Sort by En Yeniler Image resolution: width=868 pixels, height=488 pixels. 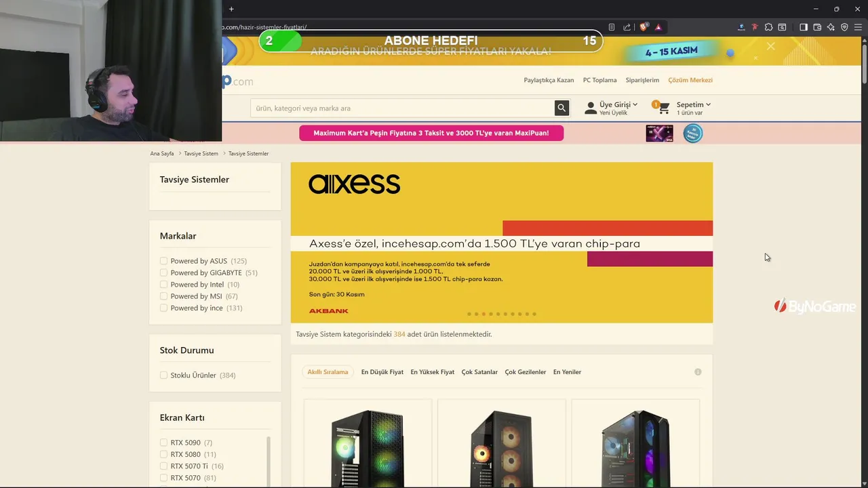coord(567,371)
